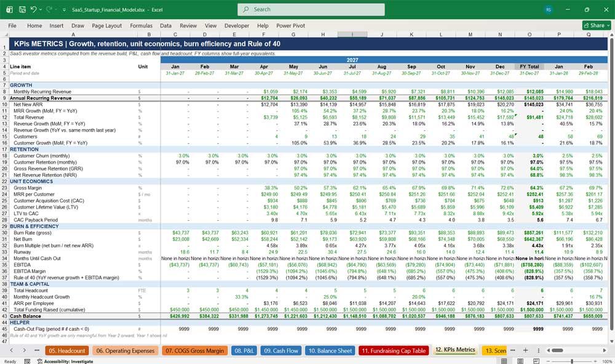Click the Save icon in Quick Access Toolbar
Image resolution: width=615 pixels, height=364 pixels.
[x=22, y=9]
